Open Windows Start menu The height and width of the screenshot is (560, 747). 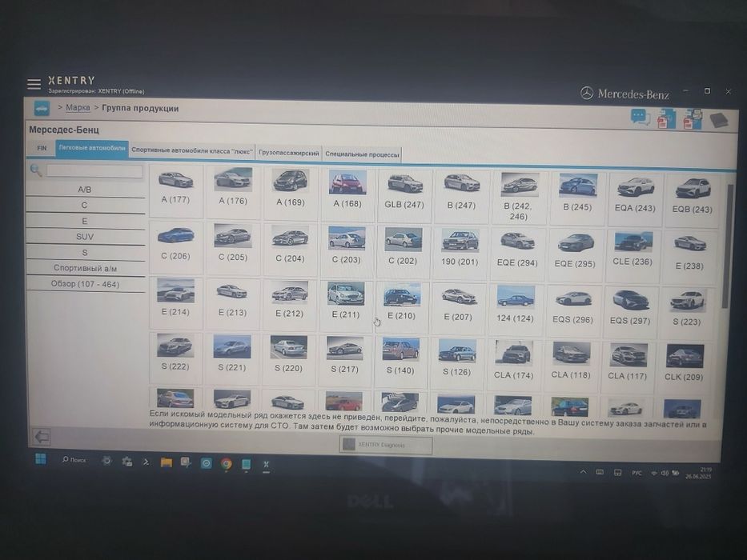point(41,458)
